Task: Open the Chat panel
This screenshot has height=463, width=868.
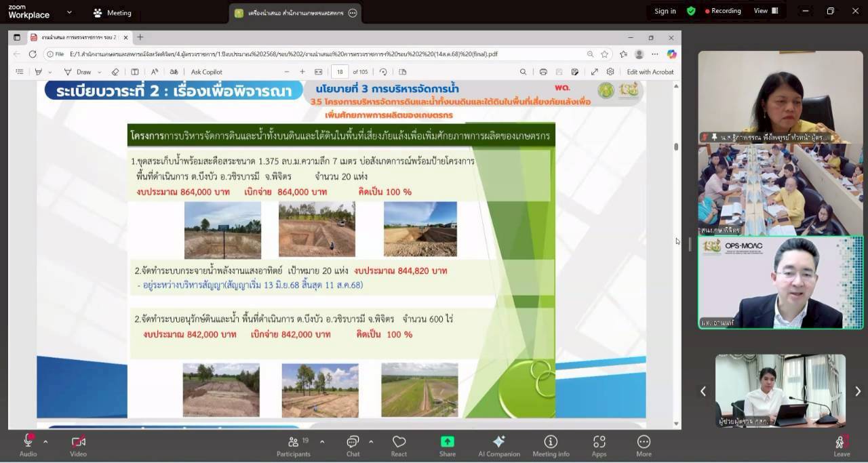Action: (353, 445)
